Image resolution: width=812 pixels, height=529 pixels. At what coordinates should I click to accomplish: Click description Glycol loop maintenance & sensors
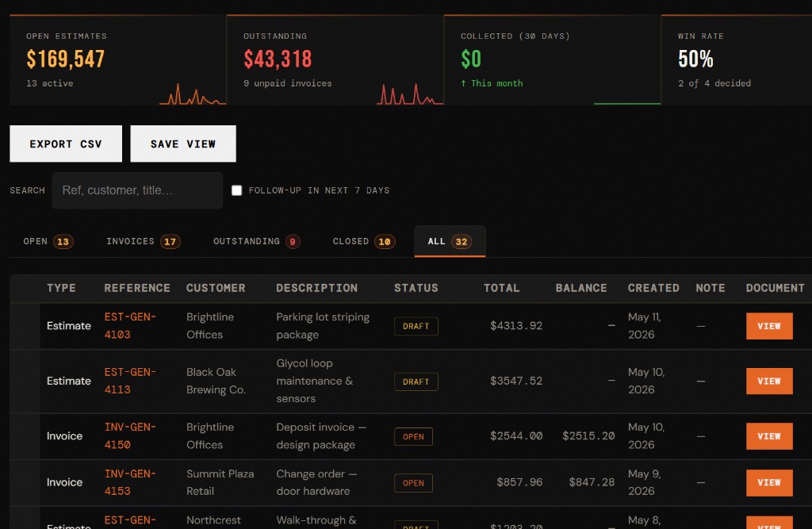(x=315, y=381)
